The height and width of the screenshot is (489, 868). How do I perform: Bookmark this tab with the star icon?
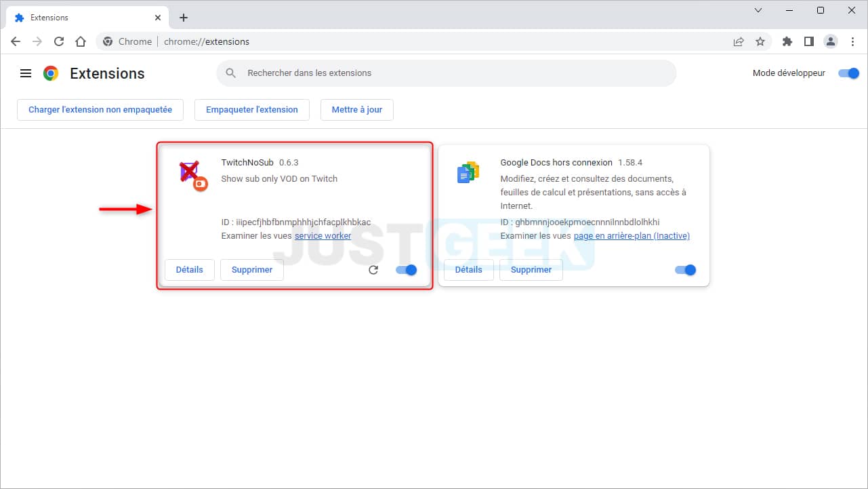click(760, 41)
